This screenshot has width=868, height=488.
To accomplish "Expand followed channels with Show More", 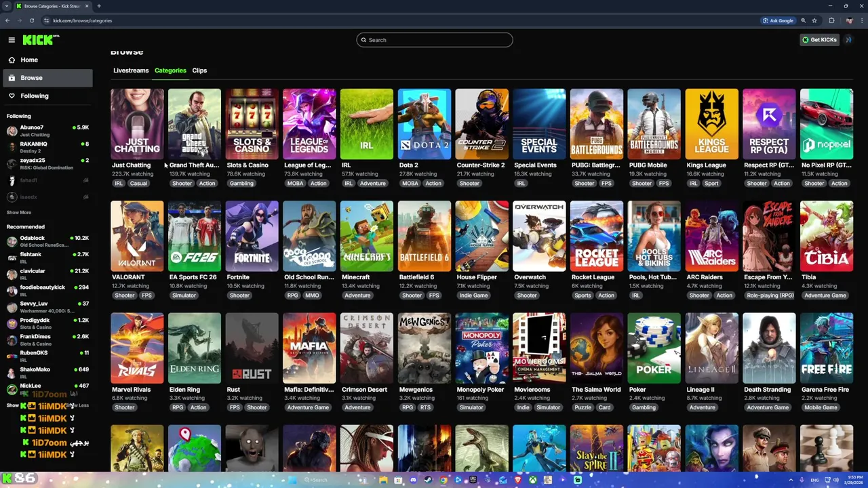I will click(19, 212).
